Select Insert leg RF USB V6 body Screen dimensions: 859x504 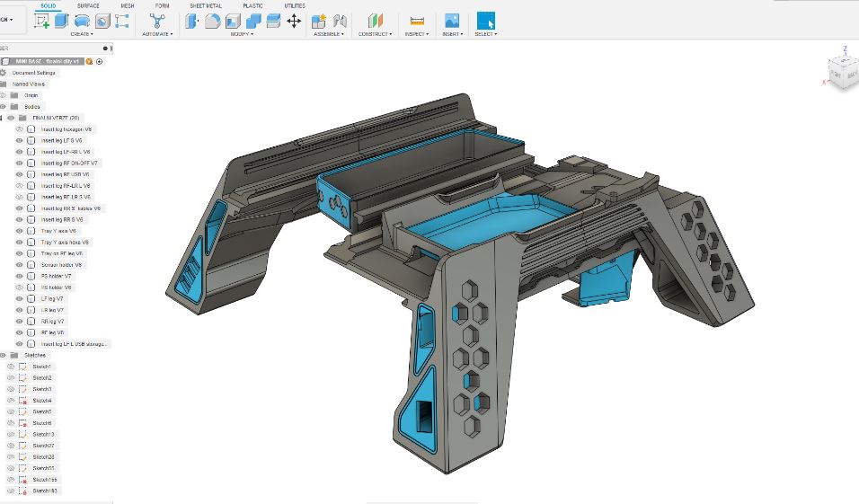[65, 174]
